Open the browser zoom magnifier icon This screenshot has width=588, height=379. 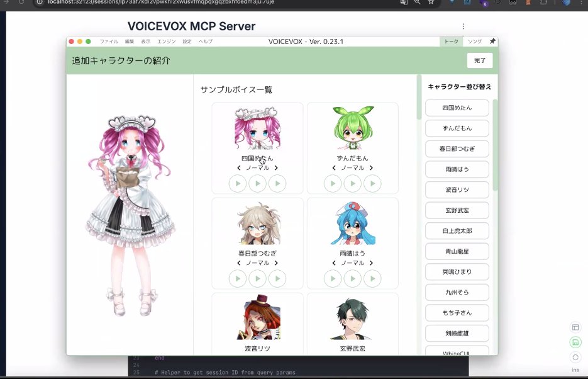click(417, 3)
